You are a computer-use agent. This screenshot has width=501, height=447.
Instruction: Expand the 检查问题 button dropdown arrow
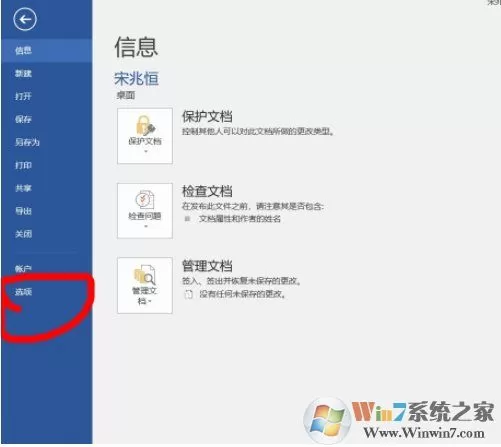pyautogui.click(x=145, y=226)
